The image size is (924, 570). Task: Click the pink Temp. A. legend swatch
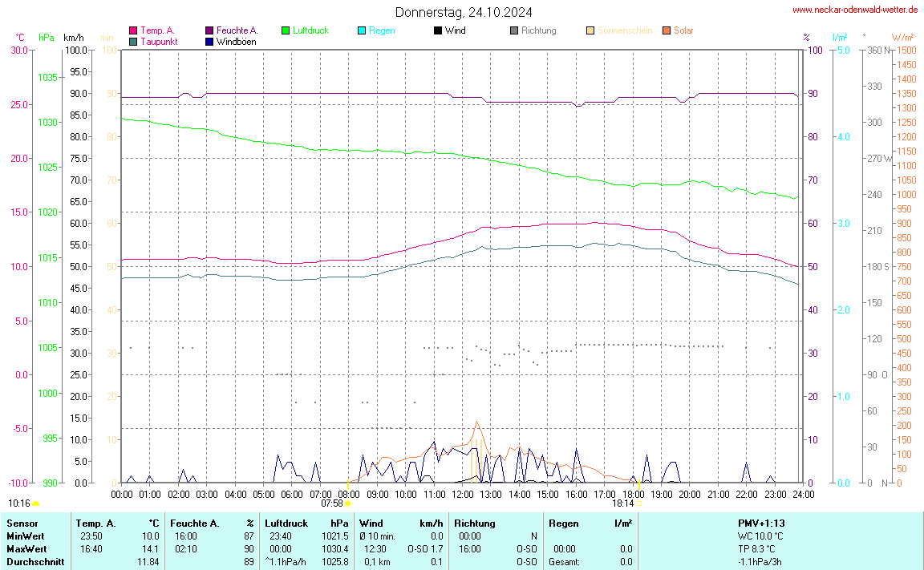(x=133, y=30)
